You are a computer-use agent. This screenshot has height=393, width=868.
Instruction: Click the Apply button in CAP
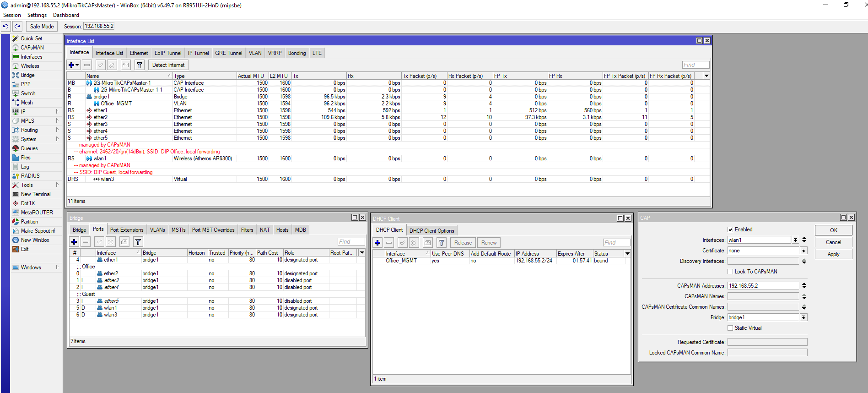(833, 254)
